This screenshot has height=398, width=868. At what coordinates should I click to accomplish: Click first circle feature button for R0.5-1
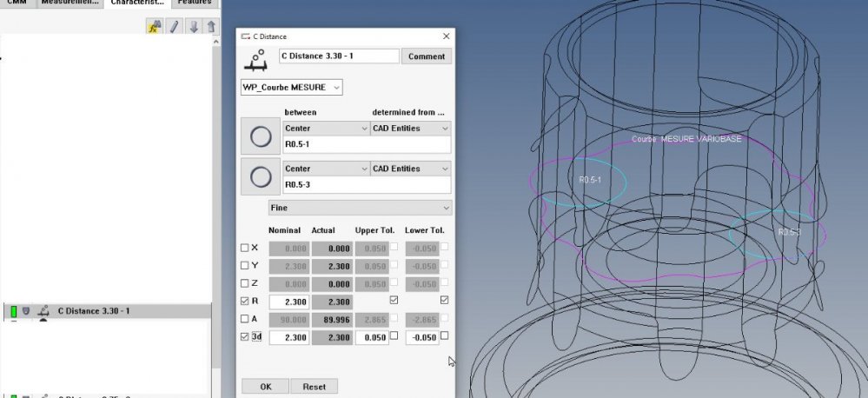[x=261, y=136]
